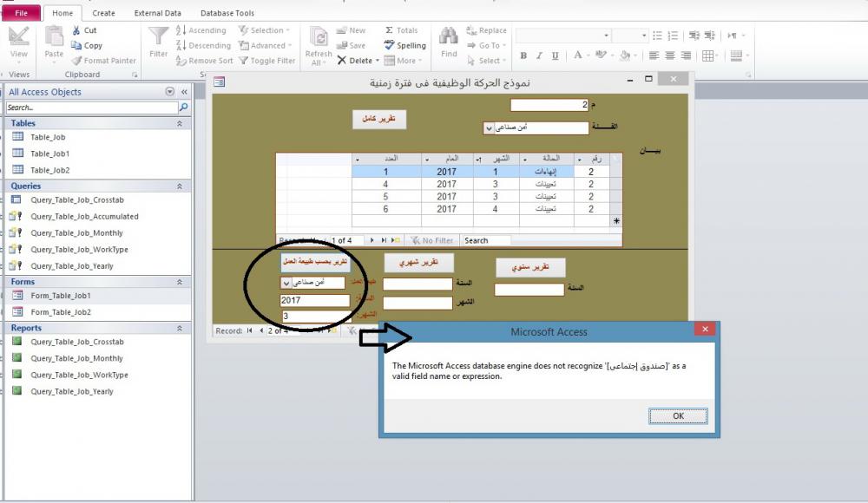
Task: Collapse the navigation pane with the chevron
Action: coord(184,91)
